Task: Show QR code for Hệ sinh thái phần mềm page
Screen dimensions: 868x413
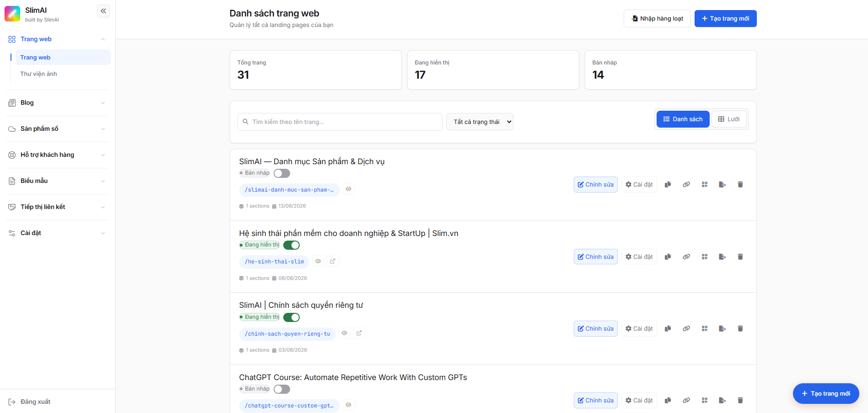Action: [x=705, y=257]
